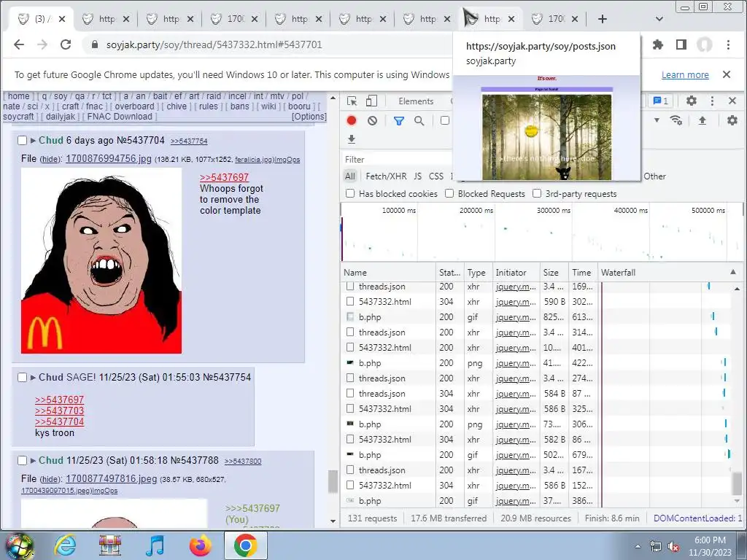Toggle DevTools device toolbar icon
Screen dimensions: 747x560
point(371,101)
